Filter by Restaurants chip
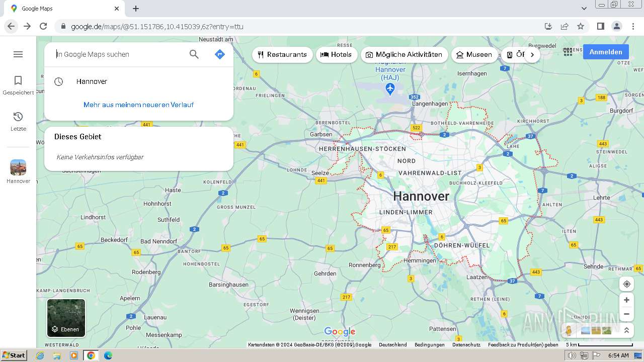The height and width of the screenshot is (362, 644). click(282, 55)
